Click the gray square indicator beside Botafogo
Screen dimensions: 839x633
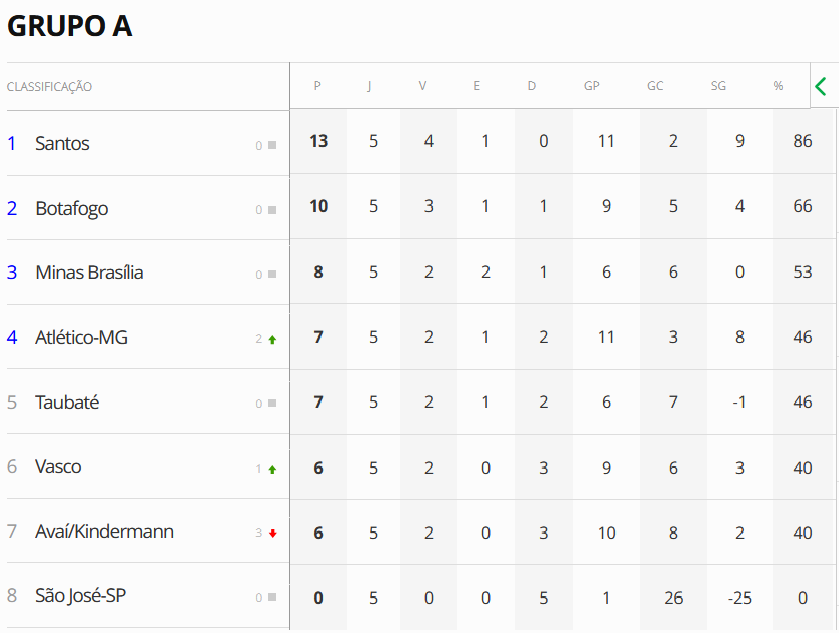click(272, 210)
